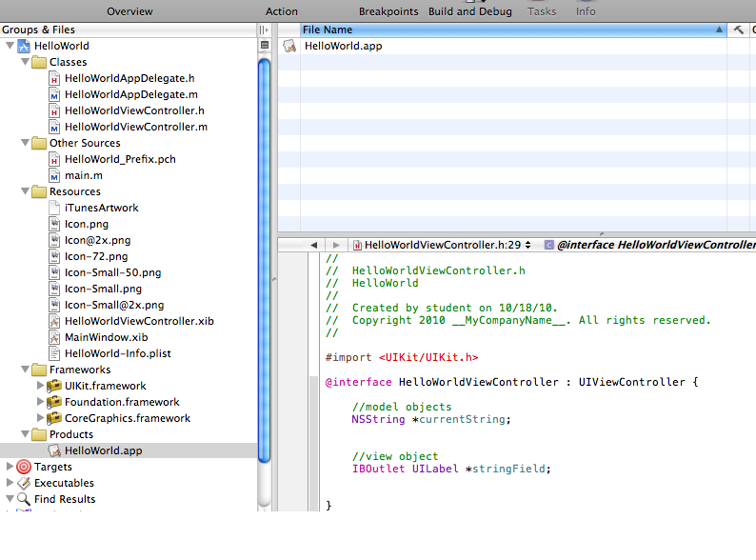756x560 pixels.
Task: Expand the Foundation.framework disclosure triangle
Action: pos(40,402)
